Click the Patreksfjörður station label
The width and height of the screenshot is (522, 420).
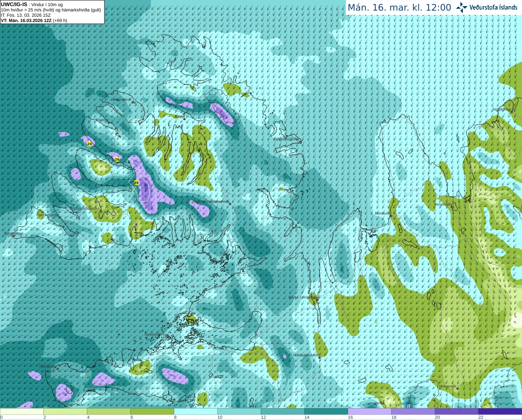tap(48, 214)
